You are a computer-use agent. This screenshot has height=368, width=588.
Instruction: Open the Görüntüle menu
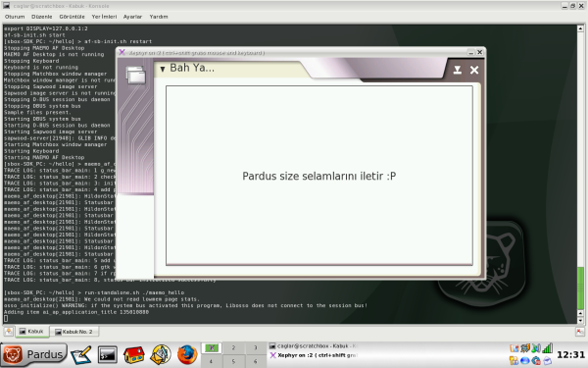coord(72,17)
